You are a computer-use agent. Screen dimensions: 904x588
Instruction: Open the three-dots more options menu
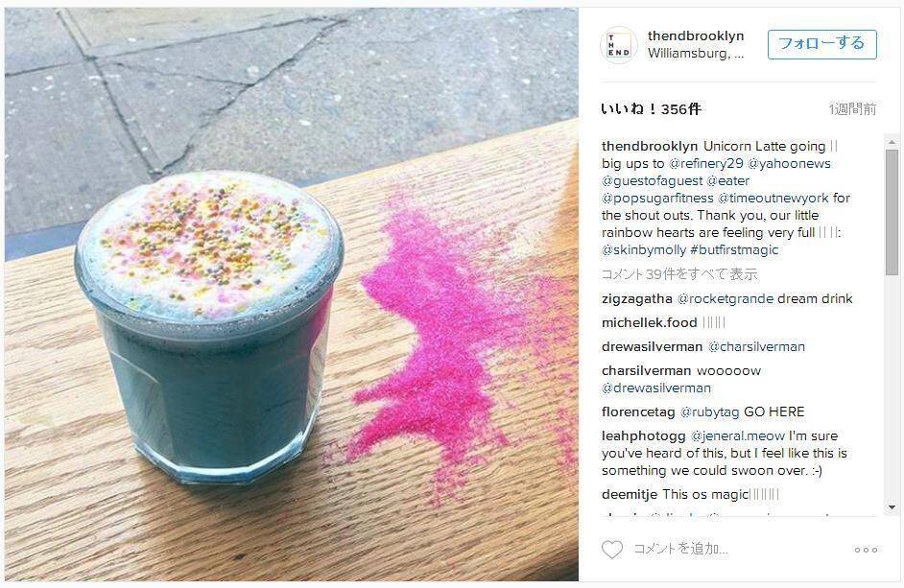[x=866, y=550]
